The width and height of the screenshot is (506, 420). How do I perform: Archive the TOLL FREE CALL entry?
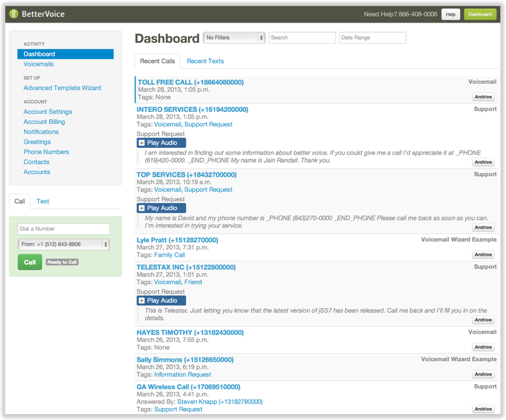[x=483, y=97]
